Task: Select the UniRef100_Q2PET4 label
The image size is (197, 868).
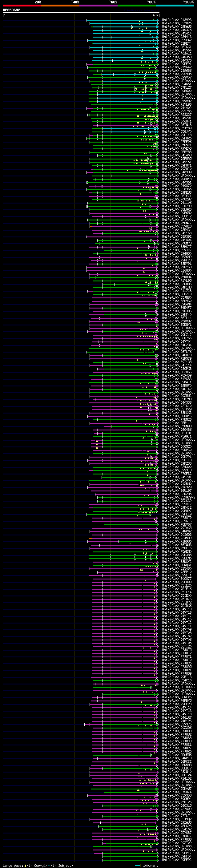Action: [x=177, y=43]
